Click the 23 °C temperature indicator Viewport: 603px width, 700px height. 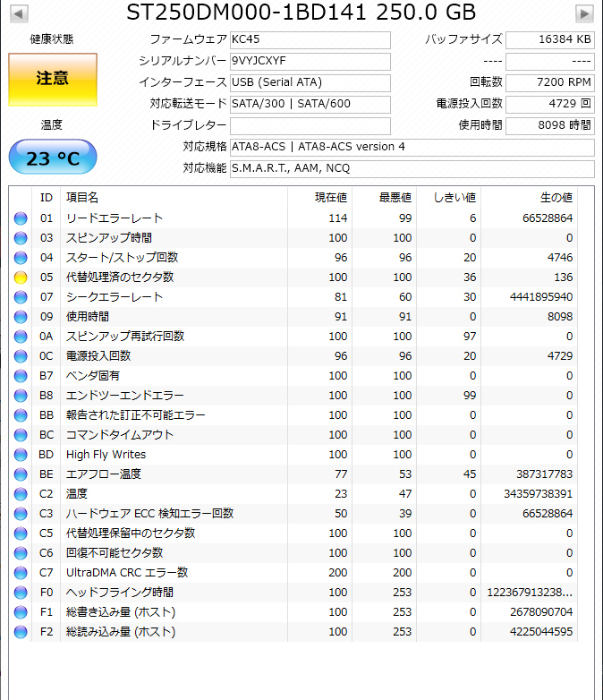(53, 158)
